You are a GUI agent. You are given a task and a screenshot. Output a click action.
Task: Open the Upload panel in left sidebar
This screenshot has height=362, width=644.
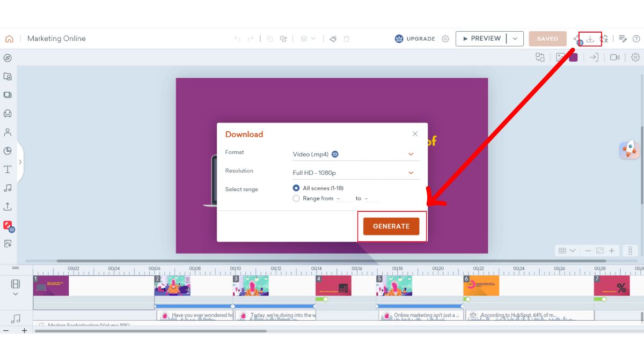click(8, 206)
